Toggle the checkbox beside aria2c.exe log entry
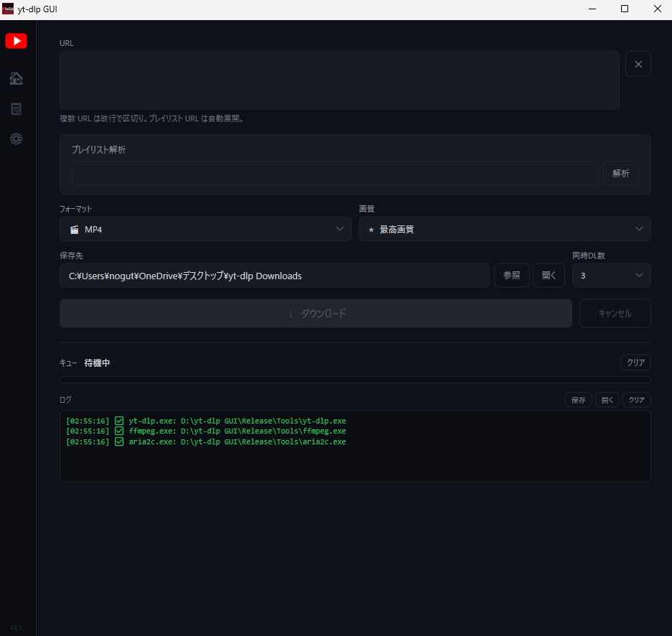 [118, 441]
